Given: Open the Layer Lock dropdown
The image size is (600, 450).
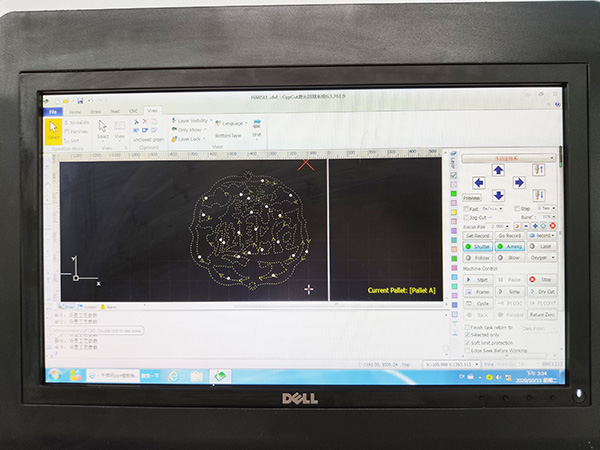Looking at the screenshot, I should click(x=189, y=139).
